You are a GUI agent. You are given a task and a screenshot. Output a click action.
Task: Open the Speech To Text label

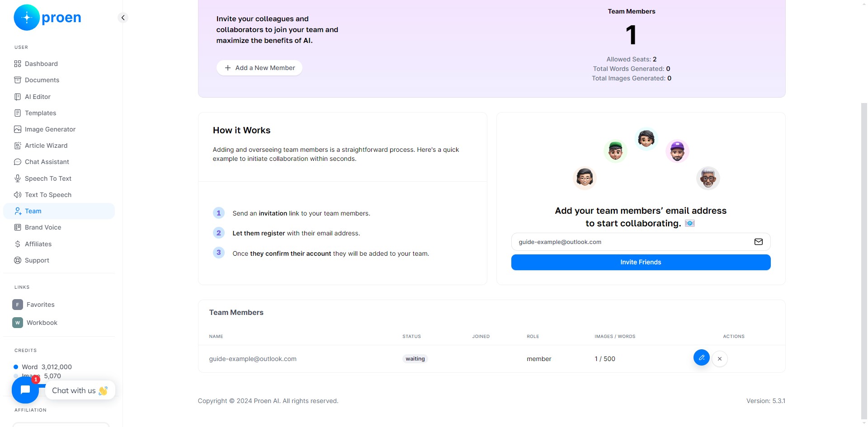tap(48, 178)
